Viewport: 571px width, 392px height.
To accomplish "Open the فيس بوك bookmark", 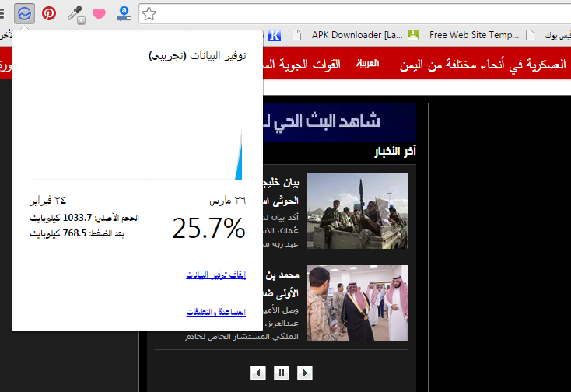I will pyautogui.click(x=558, y=35).
